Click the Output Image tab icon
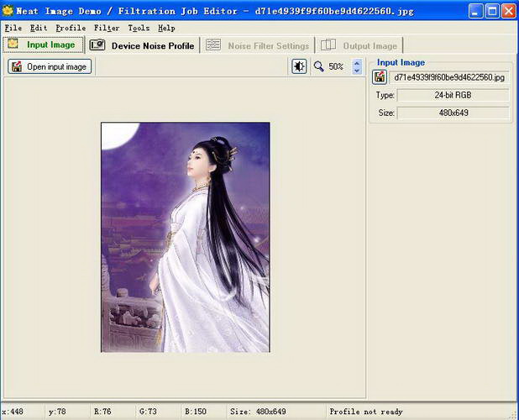The image size is (519, 420). 328,45
